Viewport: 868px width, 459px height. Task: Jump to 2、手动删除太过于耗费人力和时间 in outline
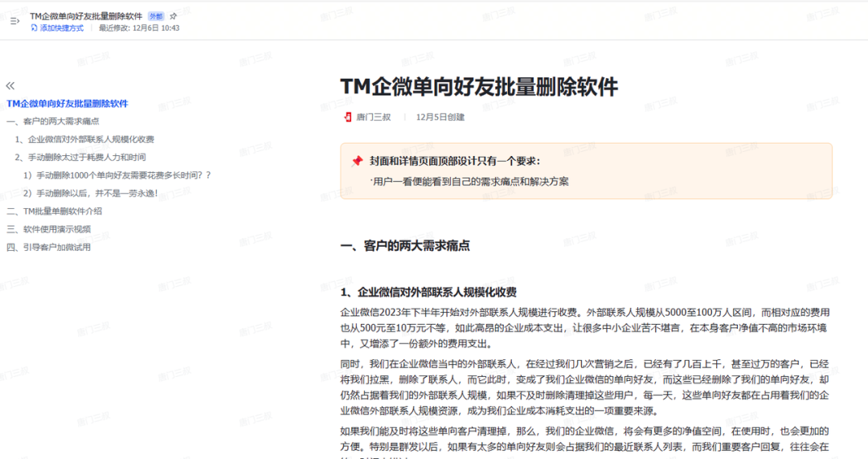(80, 158)
